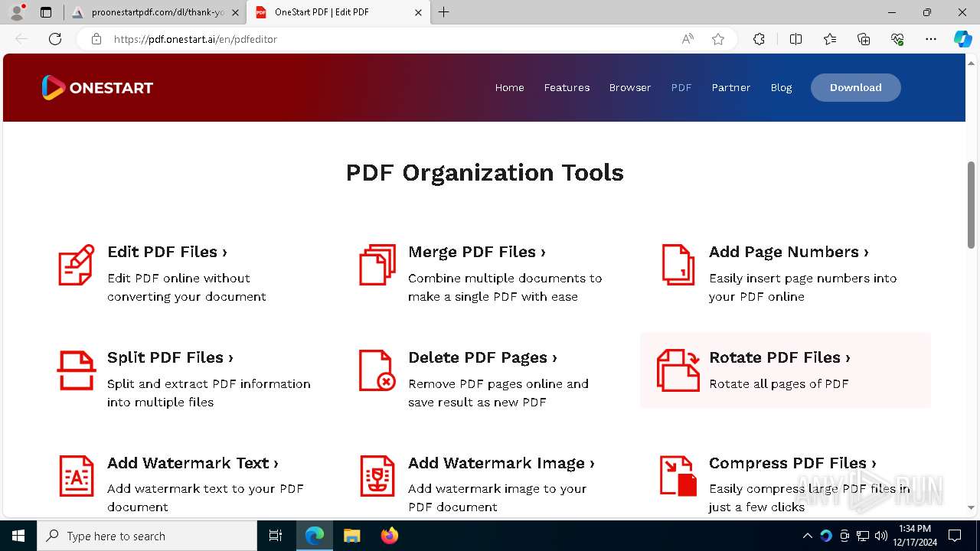Image resolution: width=980 pixels, height=551 pixels.
Task: Open Merge PDF Files link
Action: click(x=477, y=252)
